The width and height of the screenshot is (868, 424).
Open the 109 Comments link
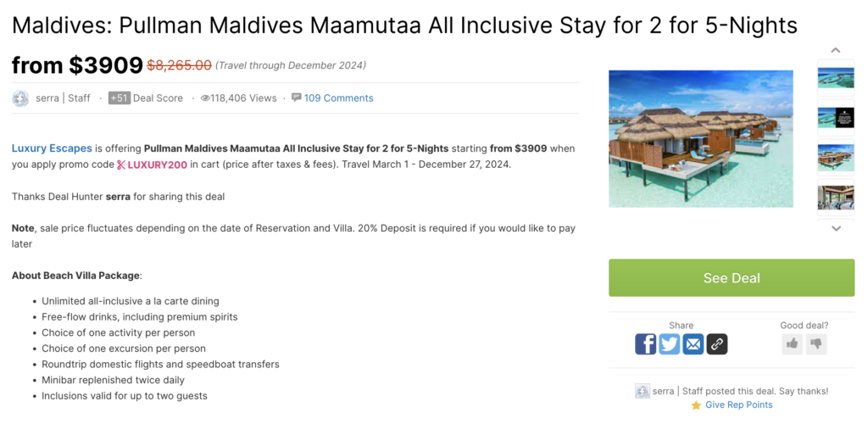[338, 98]
